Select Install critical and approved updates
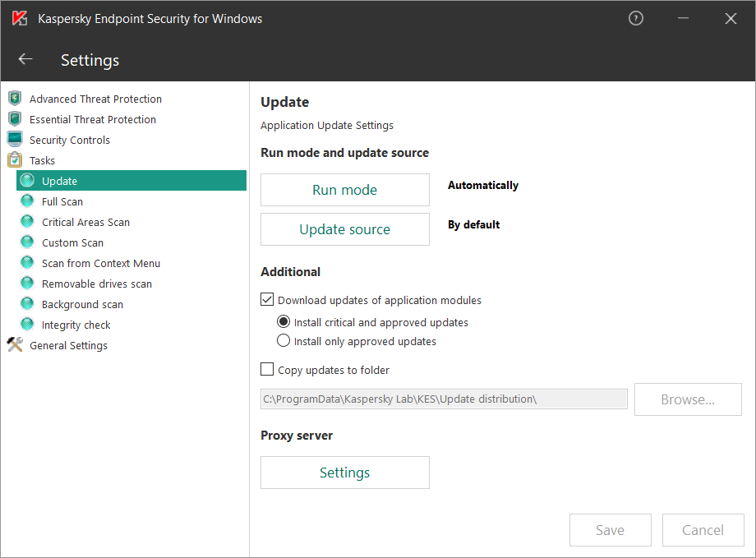The image size is (756, 558). tap(283, 321)
